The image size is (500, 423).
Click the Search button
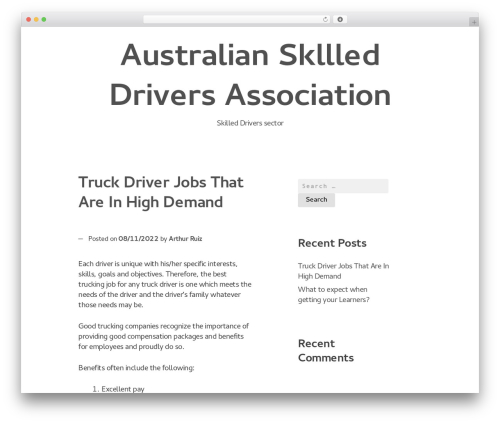pyautogui.click(x=316, y=200)
